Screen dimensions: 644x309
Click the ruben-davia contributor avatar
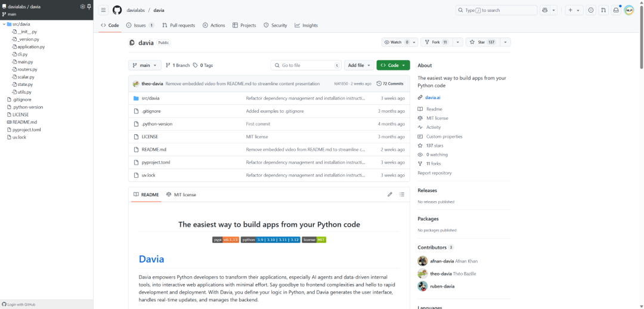click(423, 286)
